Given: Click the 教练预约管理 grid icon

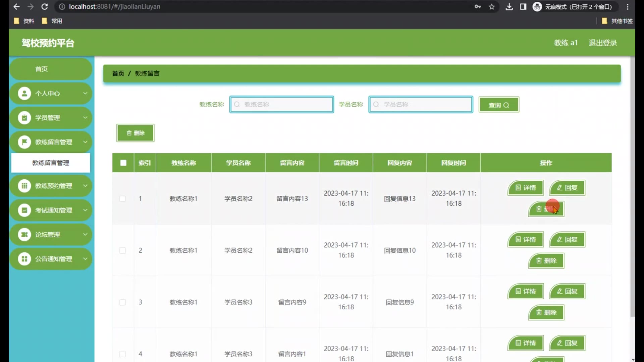Looking at the screenshot, I should click(24, 186).
